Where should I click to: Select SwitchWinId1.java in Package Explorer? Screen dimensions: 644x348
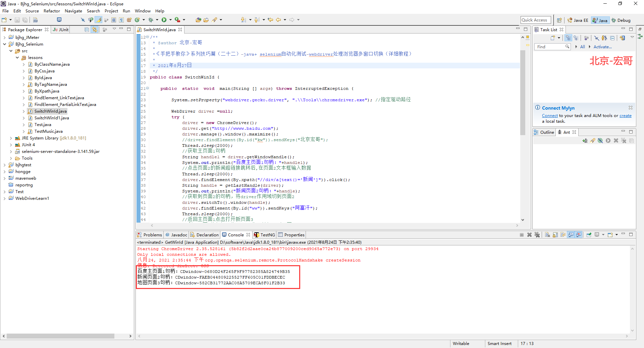click(x=52, y=118)
